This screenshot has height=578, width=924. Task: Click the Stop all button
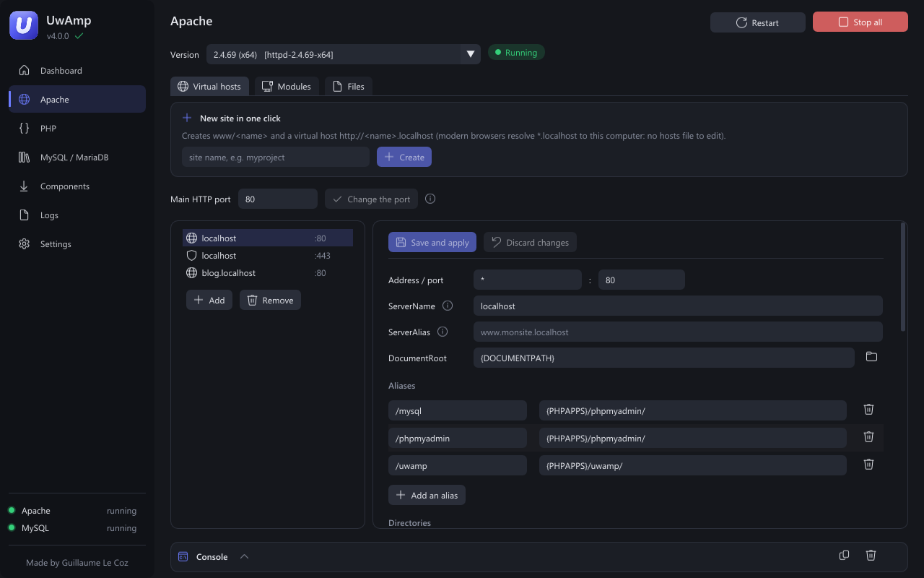click(860, 22)
